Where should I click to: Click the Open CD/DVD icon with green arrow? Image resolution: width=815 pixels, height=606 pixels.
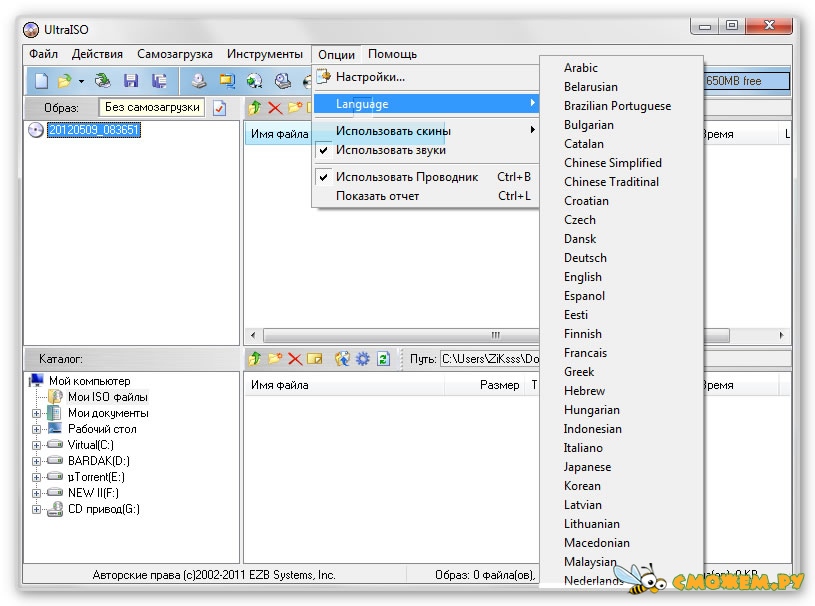103,81
